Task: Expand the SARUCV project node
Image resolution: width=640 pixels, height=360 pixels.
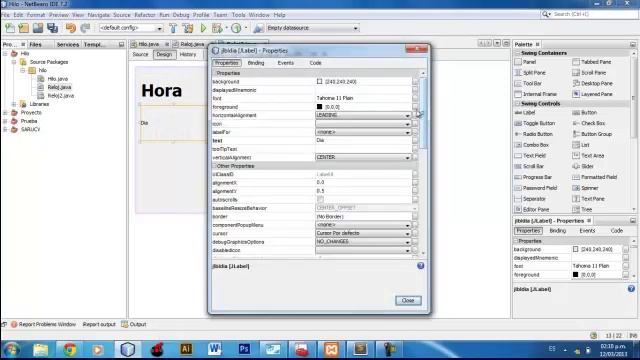Action: pos(5,129)
